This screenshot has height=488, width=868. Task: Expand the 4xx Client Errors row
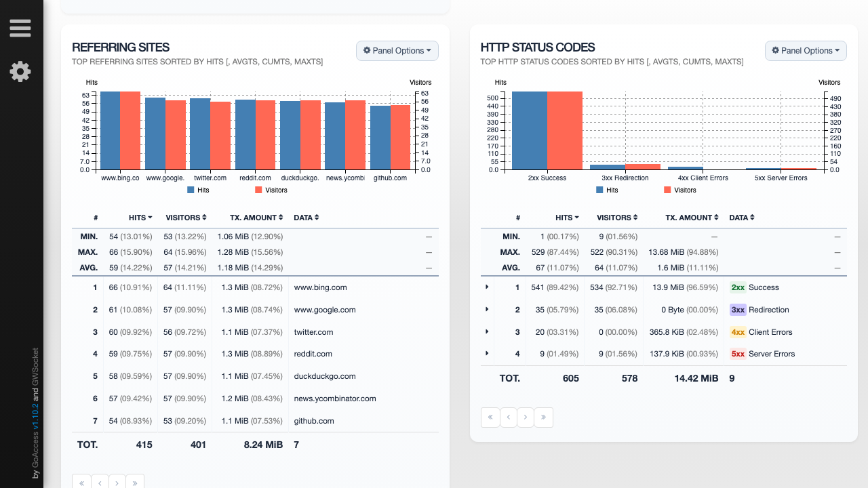tap(487, 331)
